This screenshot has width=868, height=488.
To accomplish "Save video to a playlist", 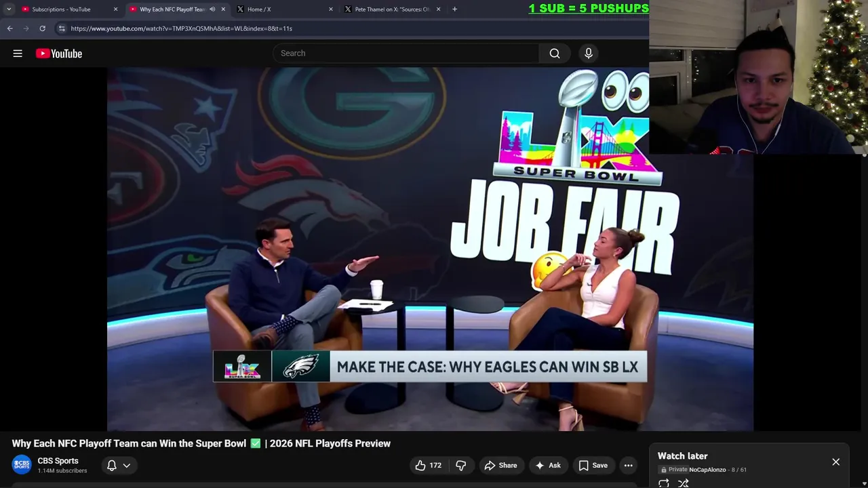I will click(x=593, y=466).
